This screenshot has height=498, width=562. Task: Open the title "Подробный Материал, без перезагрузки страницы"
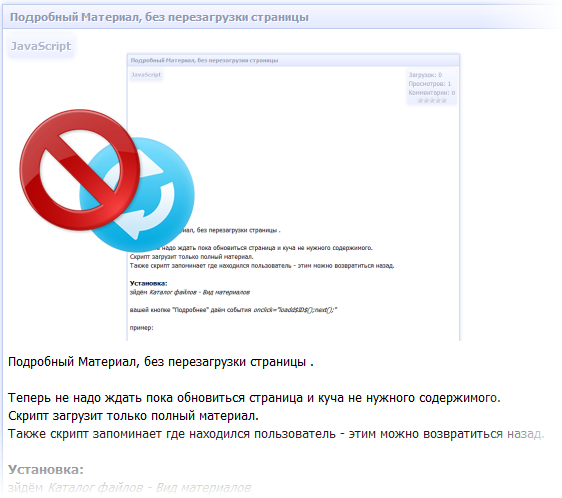[x=159, y=17]
